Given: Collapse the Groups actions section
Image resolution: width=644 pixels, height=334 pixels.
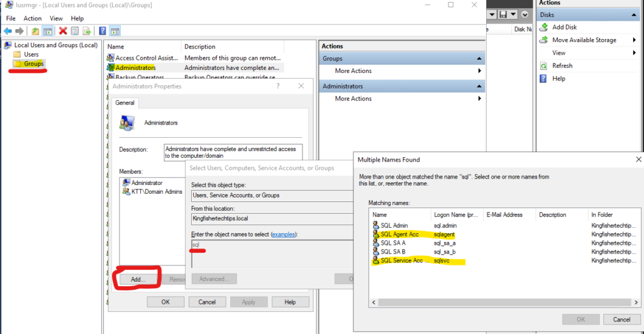Looking at the screenshot, I should [479, 58].
